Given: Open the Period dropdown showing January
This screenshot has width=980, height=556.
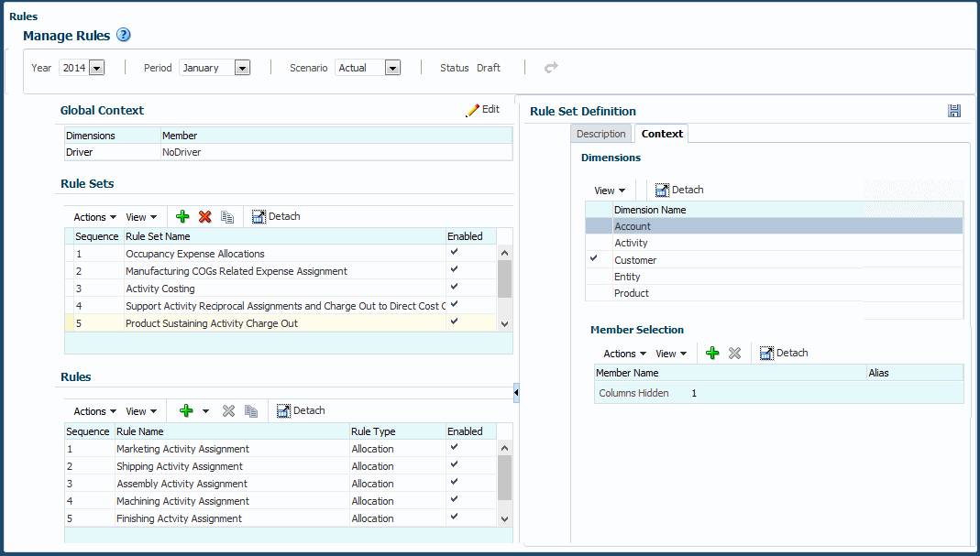Looking at the screenshot, I should point(243,68).
